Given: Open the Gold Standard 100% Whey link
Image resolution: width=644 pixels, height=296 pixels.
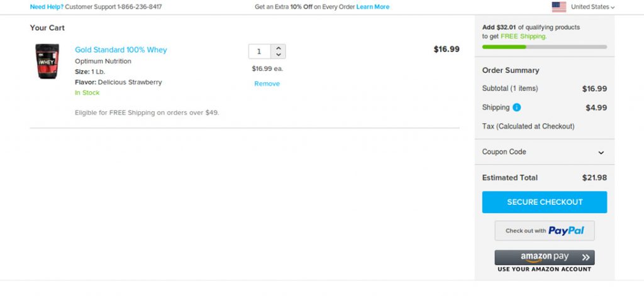Looking at the screenshot, I should [121, 50].
